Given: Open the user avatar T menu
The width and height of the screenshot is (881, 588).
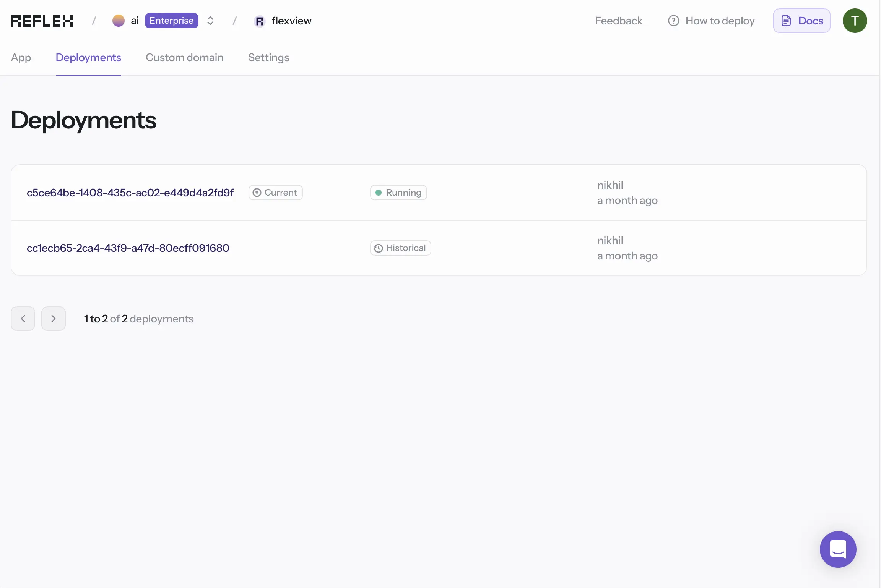Looking at the screenshot, I should [855, 21].
